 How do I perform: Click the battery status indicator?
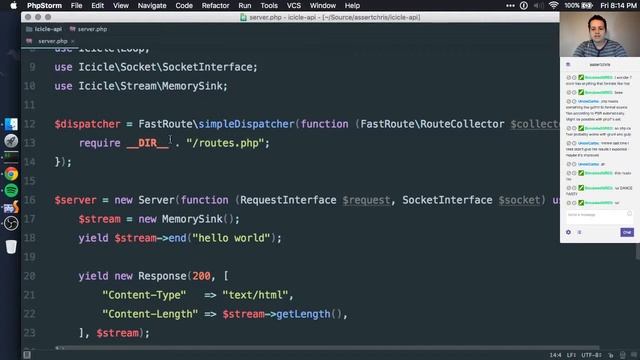(x=578, y=6)
